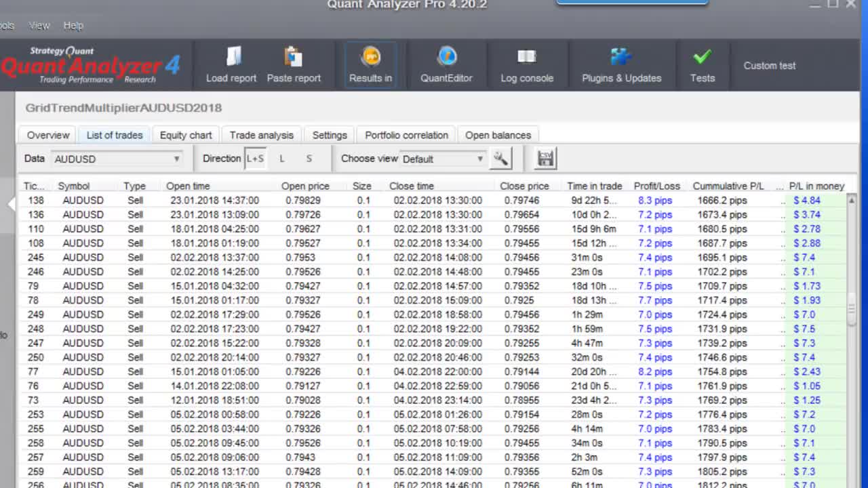Sort by Cummulative P/L header
The height and width of the screenshot is (488, 868).
[x=728, y=186]
